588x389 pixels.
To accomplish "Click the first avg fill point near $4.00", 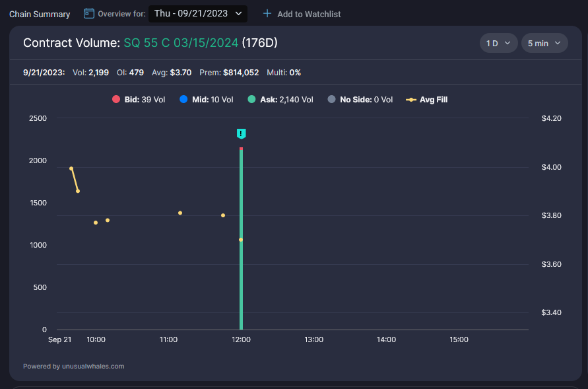I will click(71, 168).
